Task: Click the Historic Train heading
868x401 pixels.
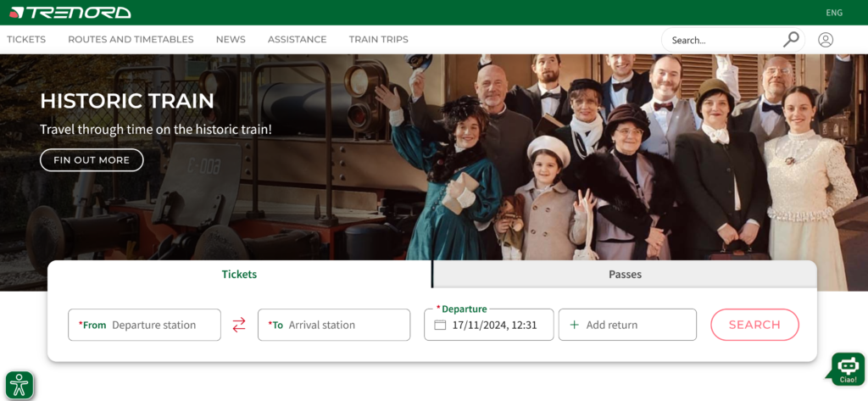Action: click(127, 102)
